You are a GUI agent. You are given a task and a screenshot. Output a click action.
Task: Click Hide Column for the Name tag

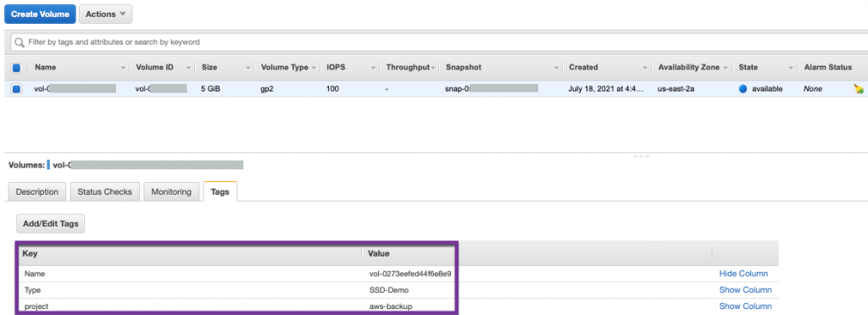click(743, 274)
